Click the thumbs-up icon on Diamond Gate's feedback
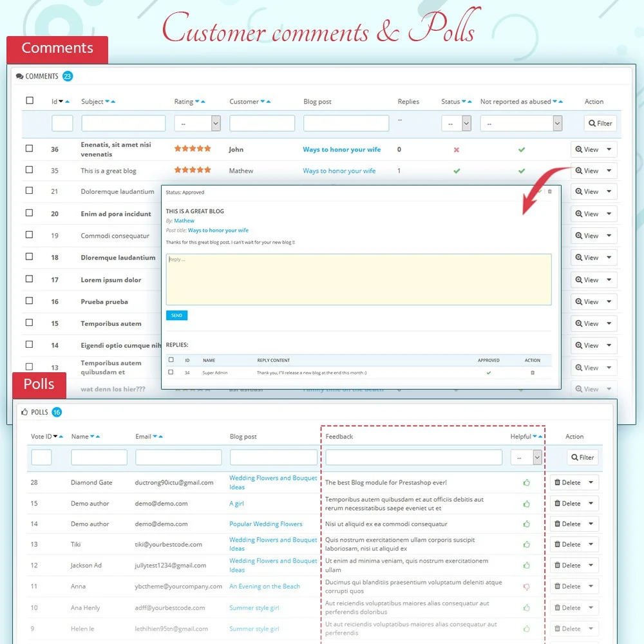The width and height of the screenshot is (644, 644). [x=526, y=482]
